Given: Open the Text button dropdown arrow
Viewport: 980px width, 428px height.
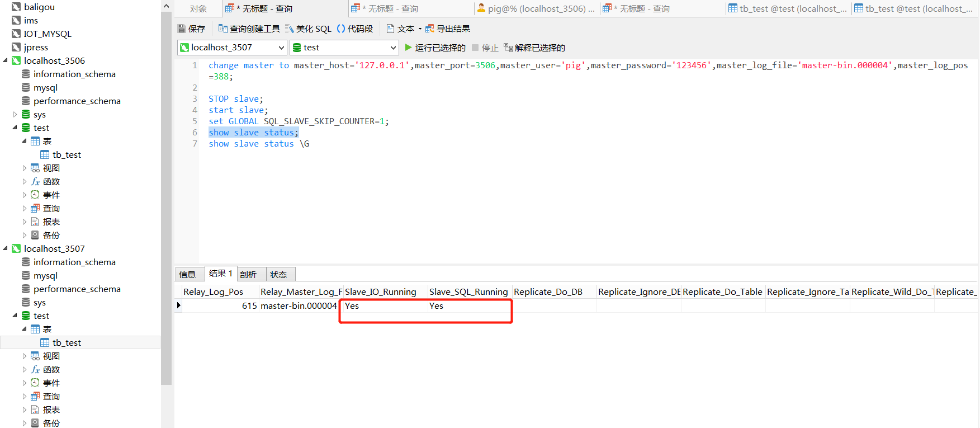Looking at the screenshot, I should (x=420, y=29).
